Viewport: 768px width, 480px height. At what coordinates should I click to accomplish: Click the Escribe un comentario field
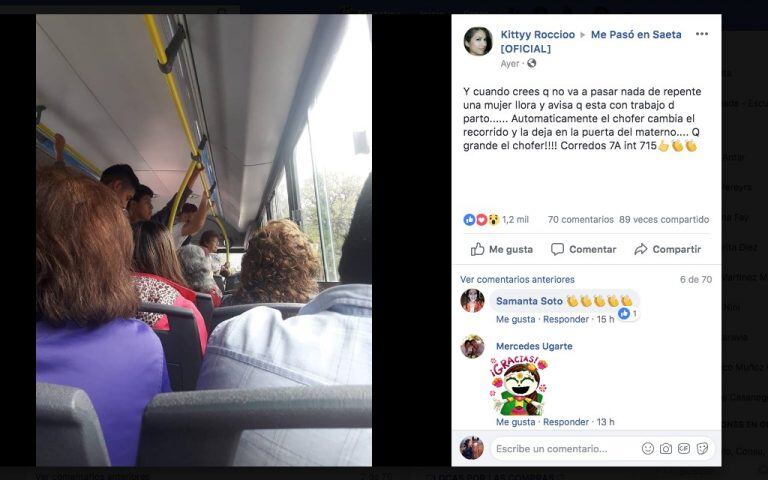click(563, 449)
